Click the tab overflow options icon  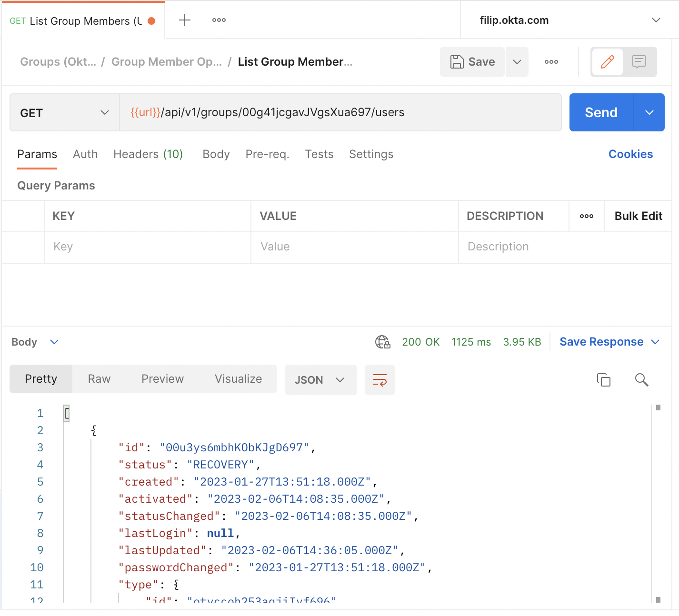coord(219,20)
